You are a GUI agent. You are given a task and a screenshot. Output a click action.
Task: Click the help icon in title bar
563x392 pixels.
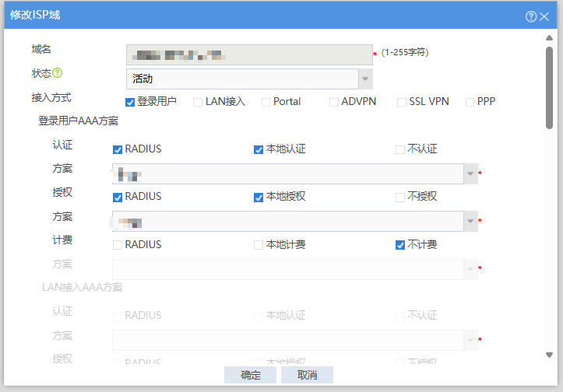531,16
